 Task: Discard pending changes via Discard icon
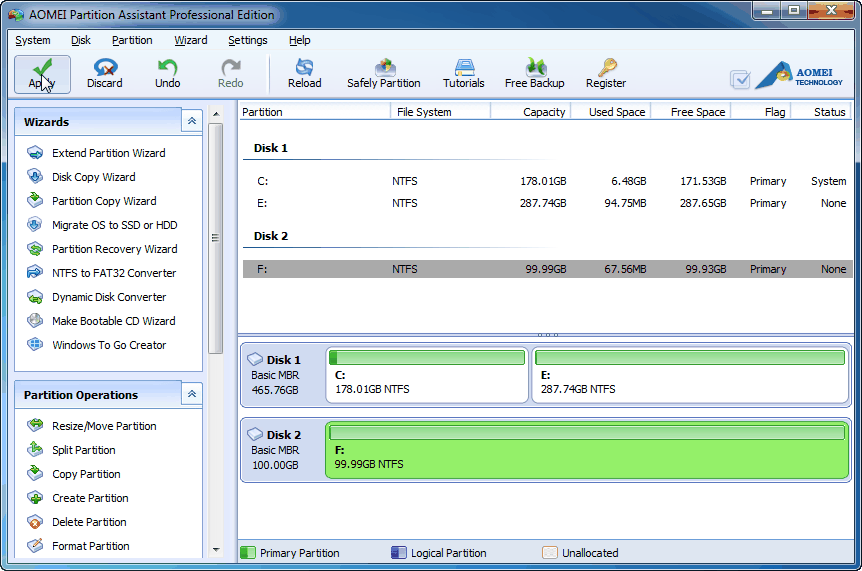pos(104,74)
